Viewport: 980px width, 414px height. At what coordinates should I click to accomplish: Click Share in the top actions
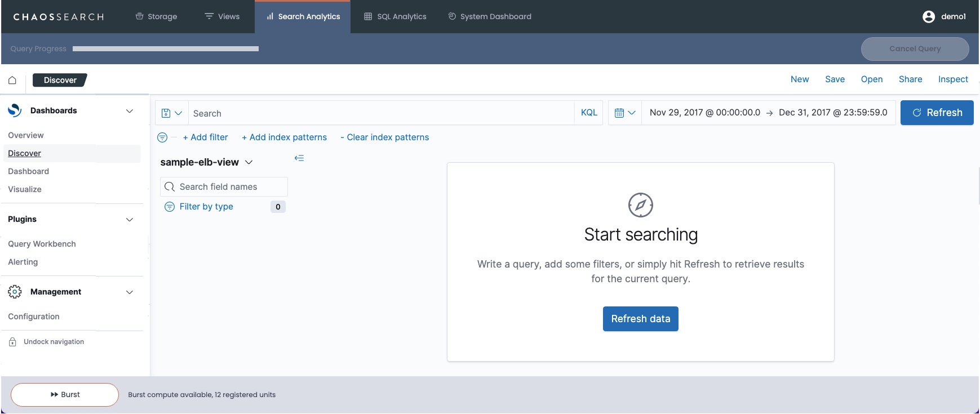coord(910,79)
